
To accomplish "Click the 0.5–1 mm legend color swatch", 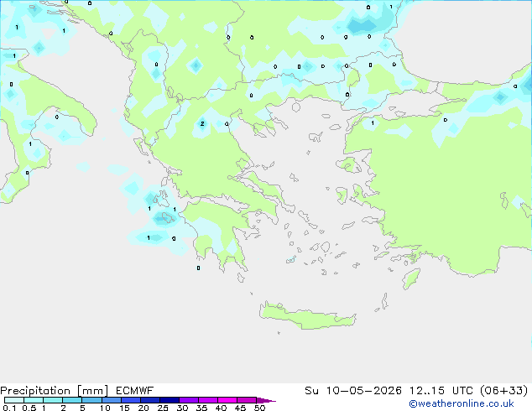I will 34,400.
